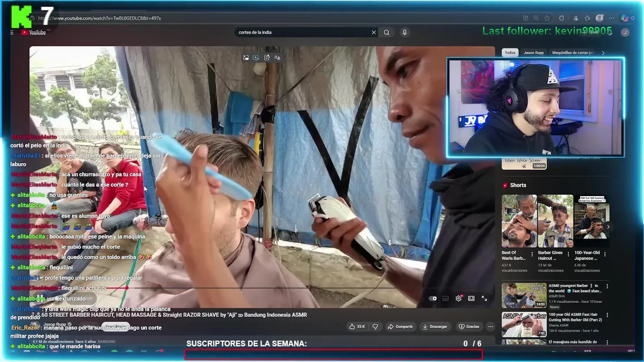
Task: Enter fullscreen on the video player
Action: click(x=484, y=298)
